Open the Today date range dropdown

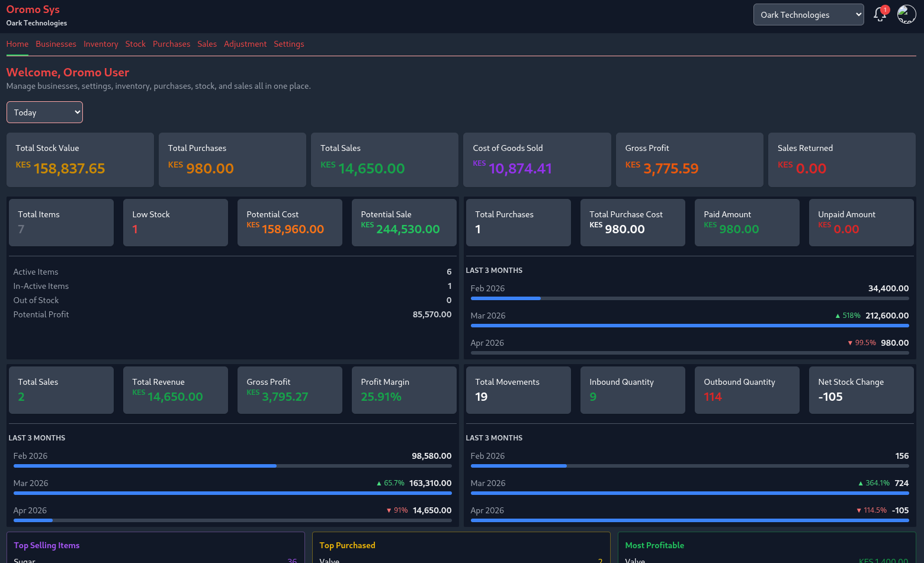[44, 112]
